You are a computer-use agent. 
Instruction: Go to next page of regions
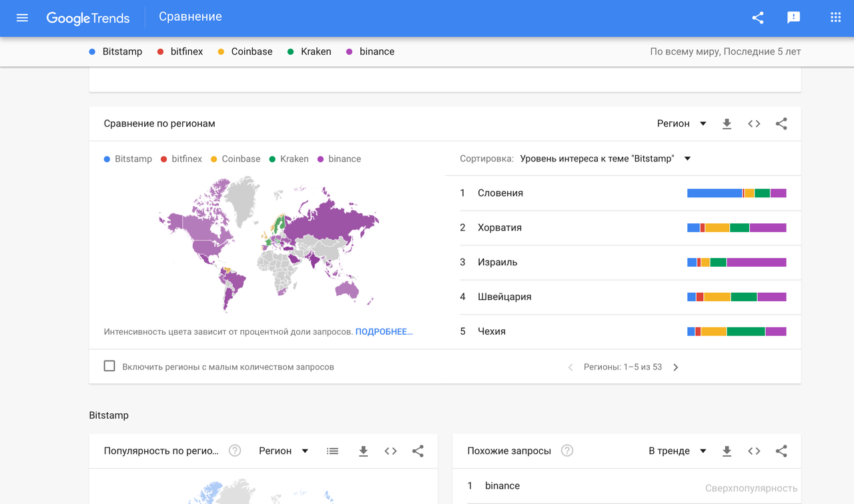676,367
